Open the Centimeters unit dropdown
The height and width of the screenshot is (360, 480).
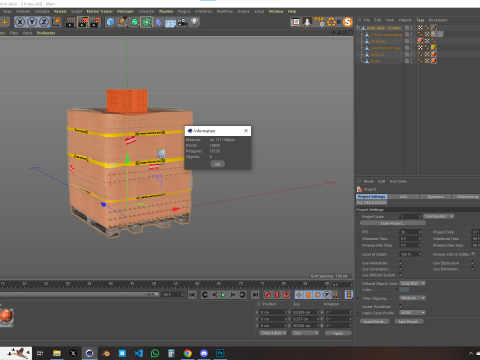tap(439, 216)
